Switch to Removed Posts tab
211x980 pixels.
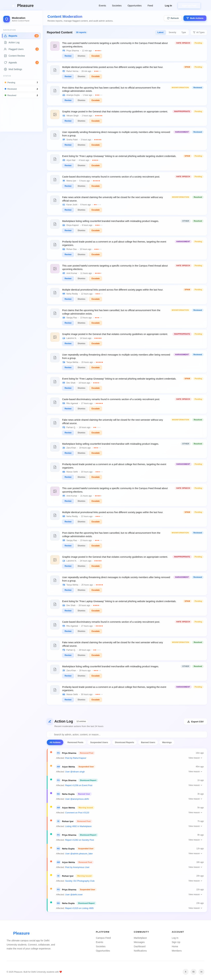pos(75,742)
